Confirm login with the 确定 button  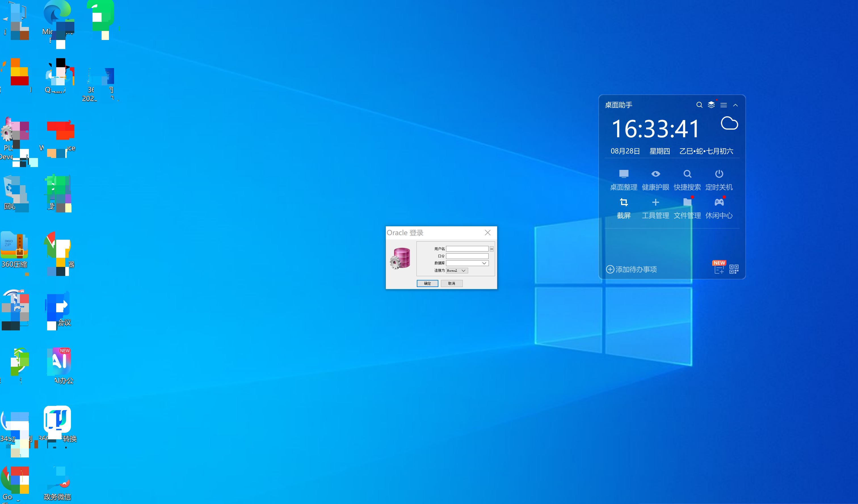pos(427,283)
